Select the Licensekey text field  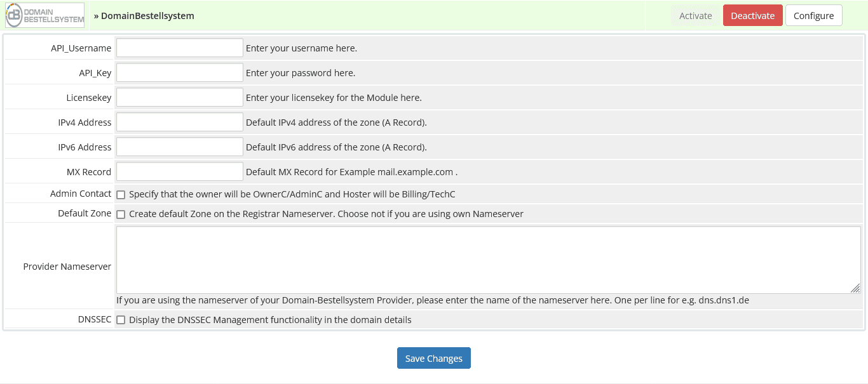(x=180, y=98)
